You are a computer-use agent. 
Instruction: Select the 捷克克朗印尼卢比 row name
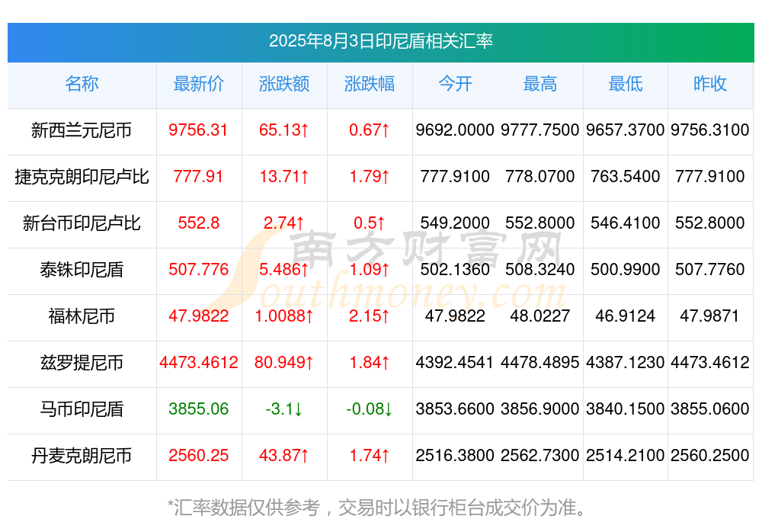pyautogui.click(x=82, y=177)
